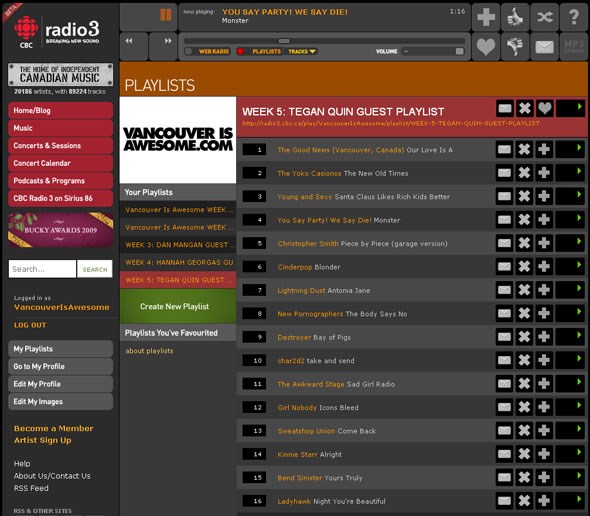Image resolution: width=590 pixels, height=516 pixels.
Task: Open My Playlists
Action: click(61, 349)
